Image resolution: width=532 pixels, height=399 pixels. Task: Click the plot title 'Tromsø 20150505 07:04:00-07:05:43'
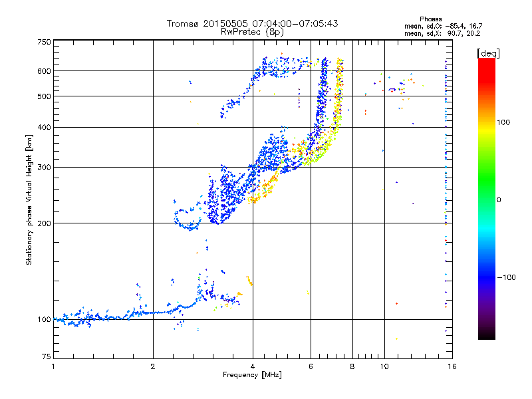(x=252, y=23)
